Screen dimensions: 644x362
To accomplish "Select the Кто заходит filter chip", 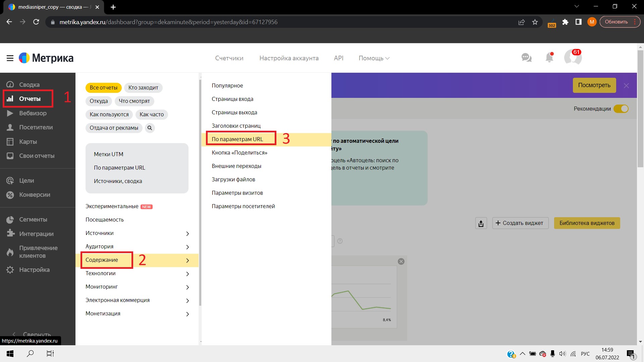I will 143,88.
